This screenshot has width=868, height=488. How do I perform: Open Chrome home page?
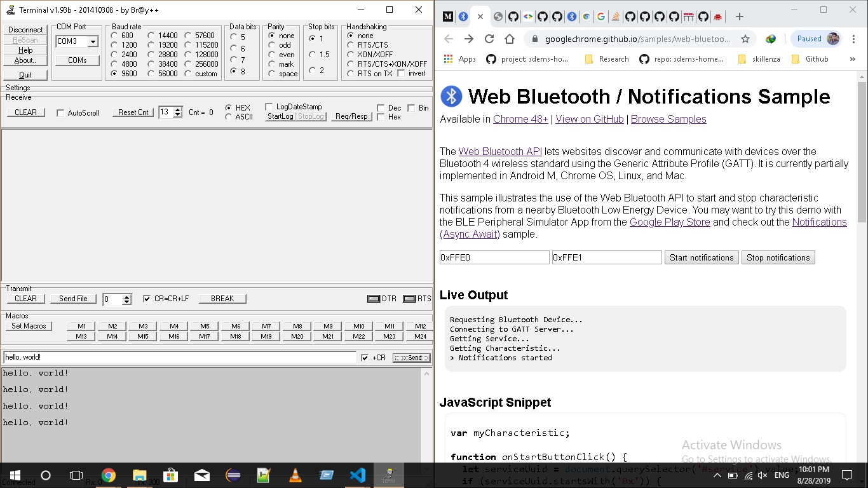(x=510, y=39)
